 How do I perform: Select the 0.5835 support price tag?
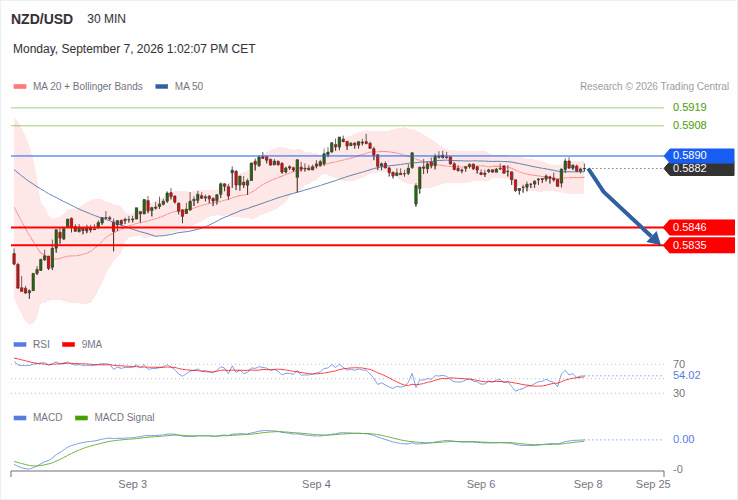699,245
